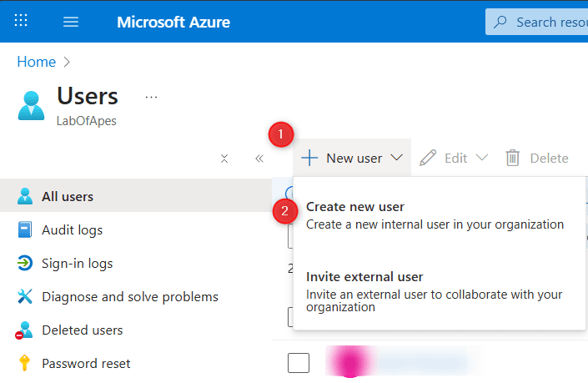Go to Home breadcrumb link

[x=37, y=62]
